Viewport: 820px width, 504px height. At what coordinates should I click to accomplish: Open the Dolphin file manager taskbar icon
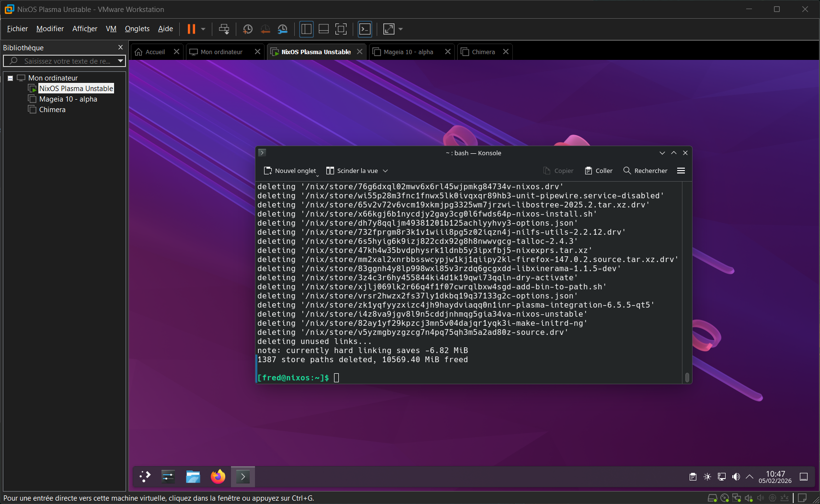pos(193,476)
